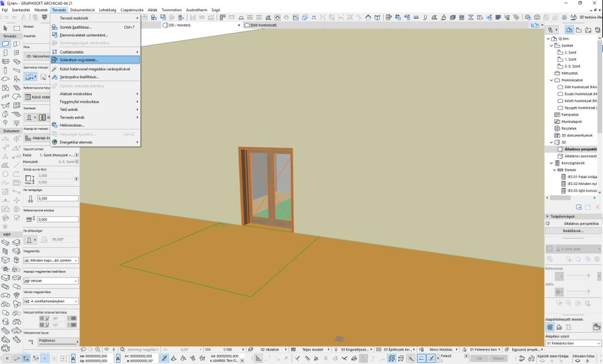This screenshot has height=364, width=603.
Task: Click the Referencia transparency slider
Action: (578, 276)
